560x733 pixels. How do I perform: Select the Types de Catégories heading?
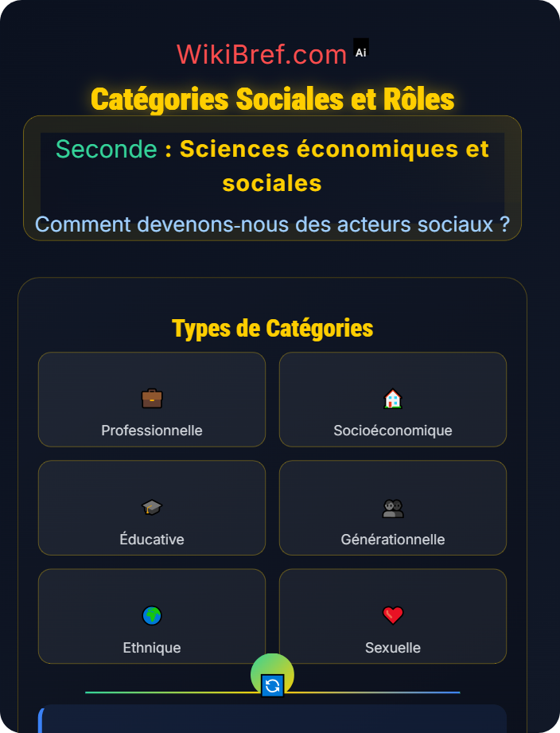(273, 327)
